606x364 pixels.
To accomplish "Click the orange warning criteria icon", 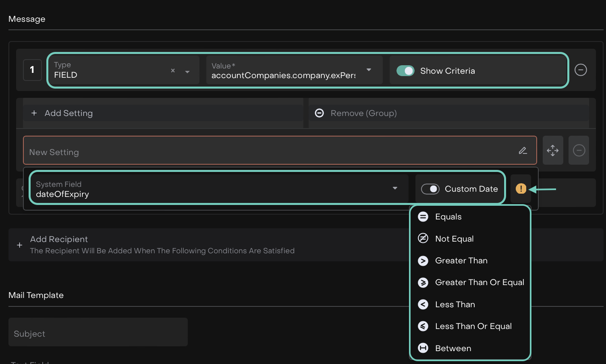I will [x=521, y=188].
